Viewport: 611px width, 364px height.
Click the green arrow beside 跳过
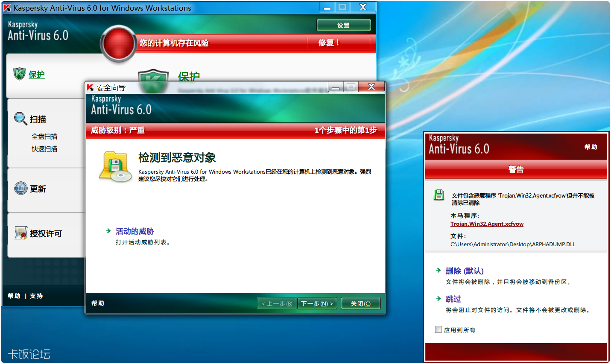point(438,299)
